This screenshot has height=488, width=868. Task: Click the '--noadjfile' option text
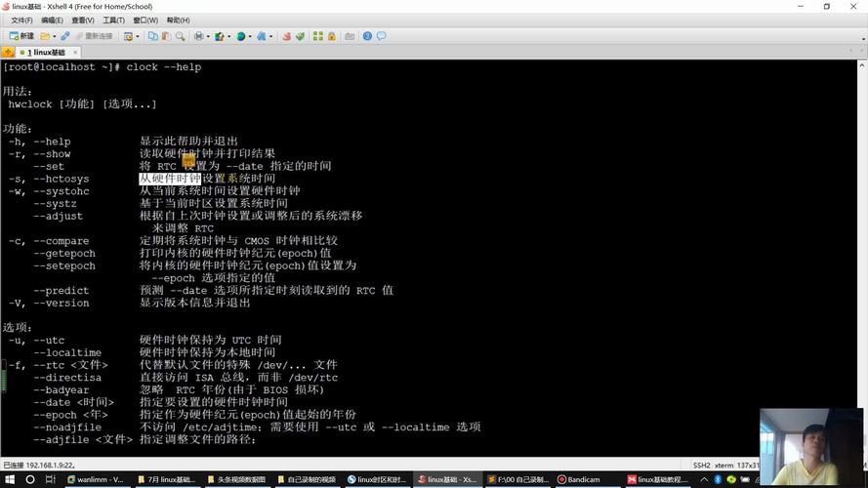tap(67, 427)
